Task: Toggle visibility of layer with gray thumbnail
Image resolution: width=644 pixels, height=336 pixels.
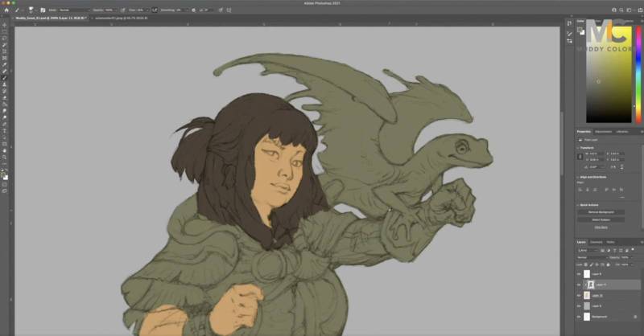Action: point(578,306)
